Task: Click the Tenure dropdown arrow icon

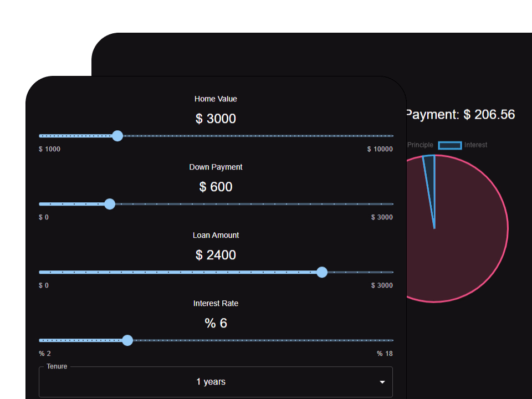Action: click(x=382, y=382)
